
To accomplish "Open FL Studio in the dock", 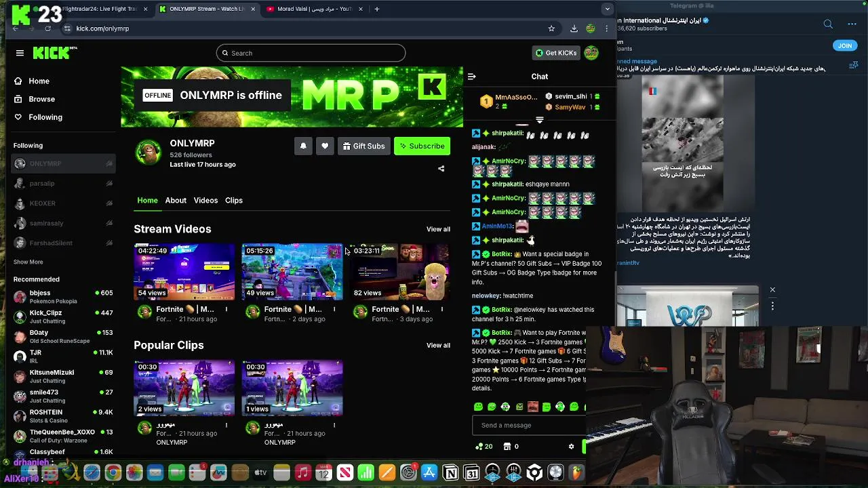I will click(x=577, y=473).
